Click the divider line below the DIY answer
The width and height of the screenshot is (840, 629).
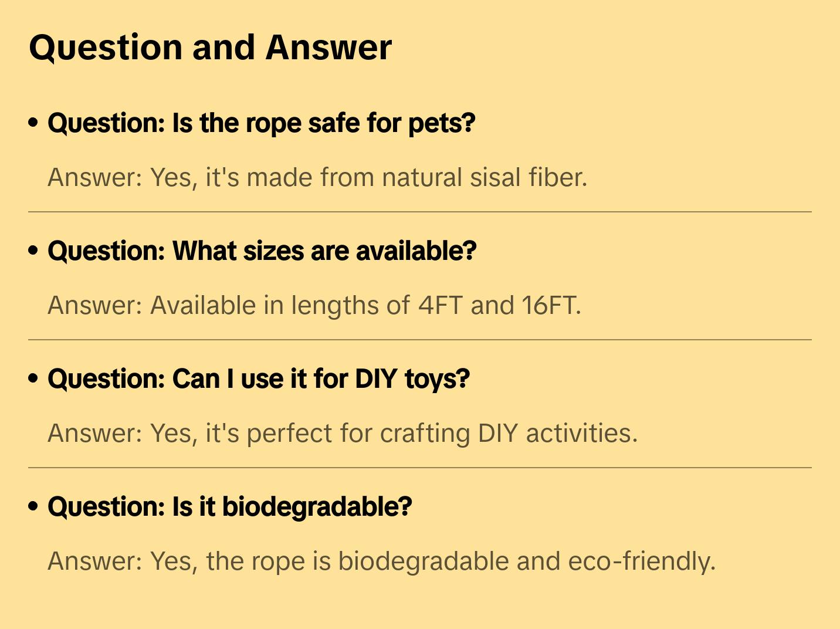click(x=420, y=468)
